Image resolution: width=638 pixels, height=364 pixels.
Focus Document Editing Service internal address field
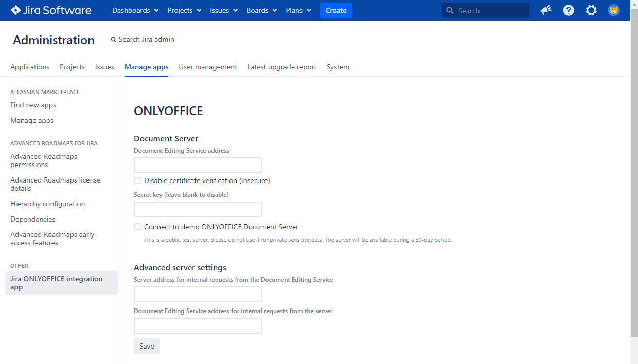pyautogui.click(x=198, y=326)
